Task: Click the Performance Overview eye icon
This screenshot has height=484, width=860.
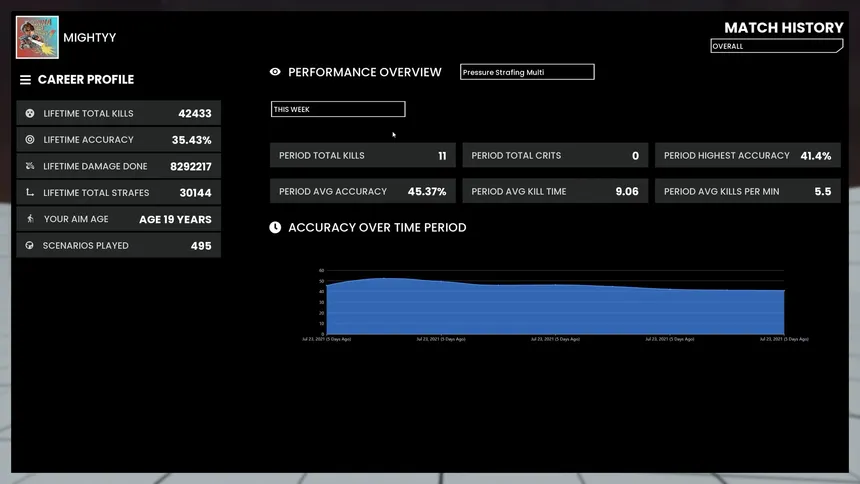Action: click(x=275, y=72)
